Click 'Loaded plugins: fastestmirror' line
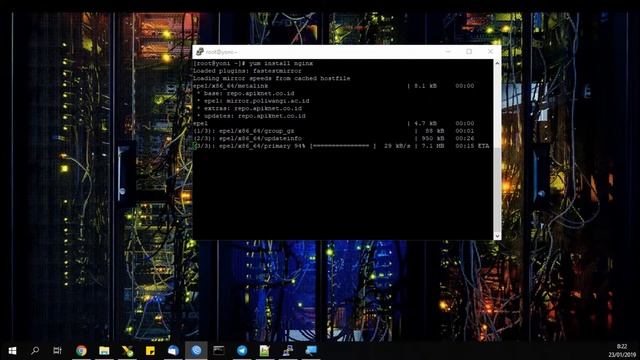640x360 pixels. click(247, 71)
